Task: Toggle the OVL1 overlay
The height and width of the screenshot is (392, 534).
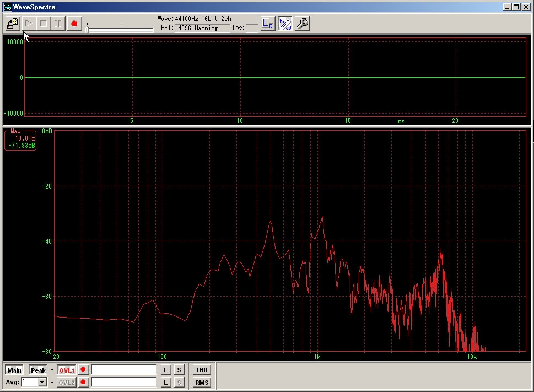Action: 67,370
